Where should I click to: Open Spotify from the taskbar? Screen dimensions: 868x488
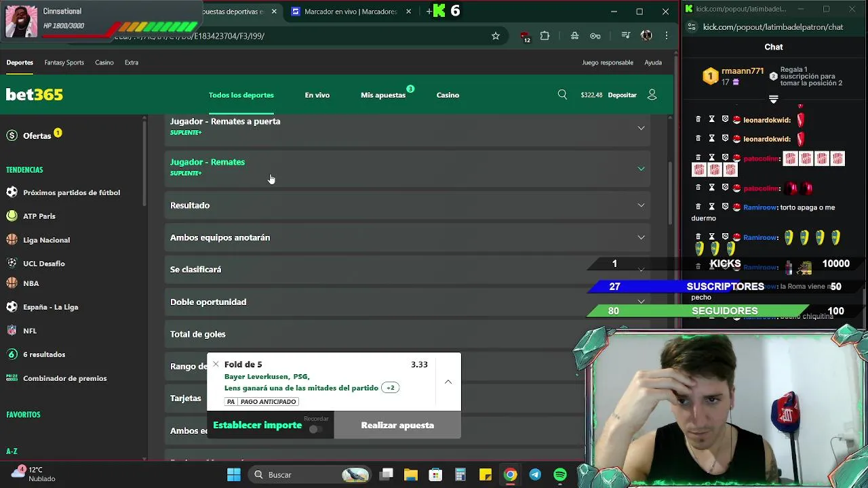click(x=560, y=474)
